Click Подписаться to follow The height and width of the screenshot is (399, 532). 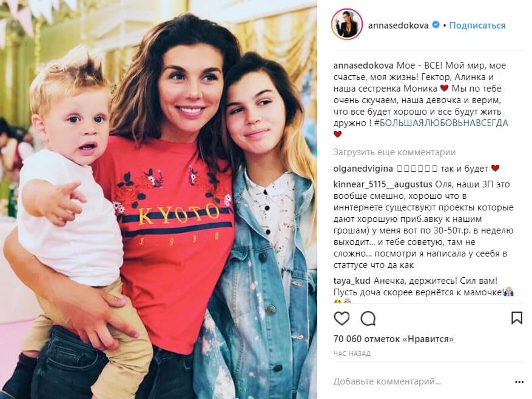click(x=477, y=25)
